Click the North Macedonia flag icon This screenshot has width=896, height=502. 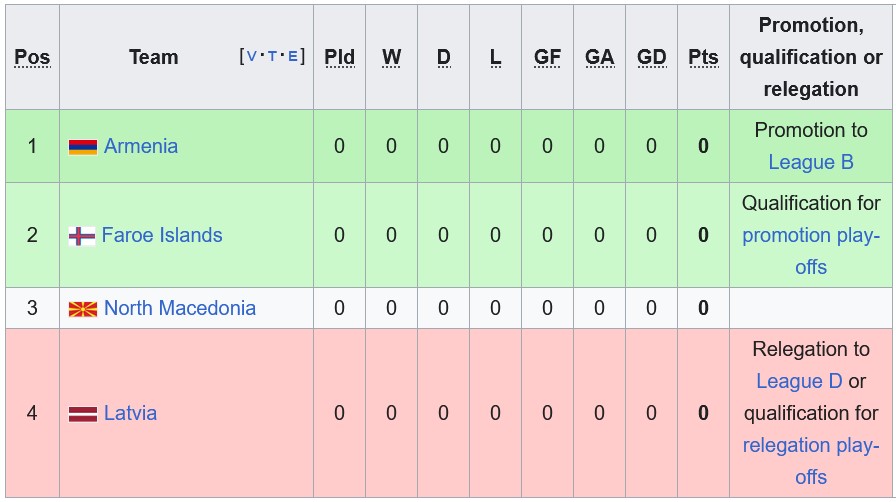82,309
